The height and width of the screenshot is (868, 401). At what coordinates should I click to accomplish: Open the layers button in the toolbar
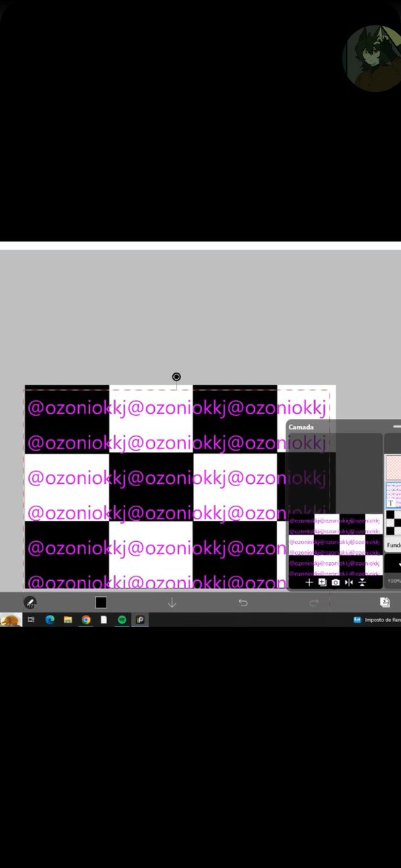pos(385,602)
